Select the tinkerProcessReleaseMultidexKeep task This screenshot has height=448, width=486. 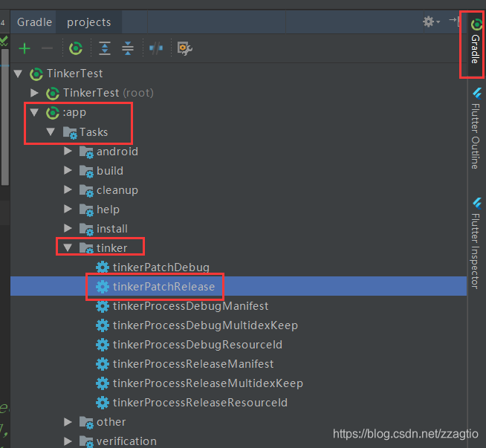coord(208,383)
